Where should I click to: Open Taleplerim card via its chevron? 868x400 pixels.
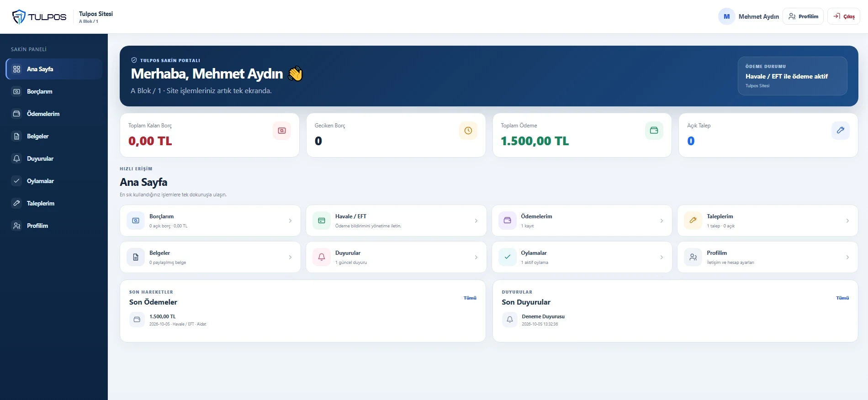(847, 221)
